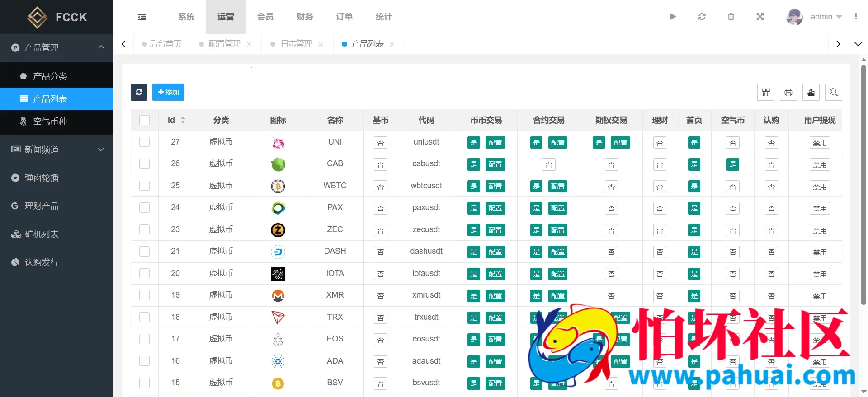Open 空气币种 in the sidebar
The width and height of the screenshot is (868, 397).
click(x=57, y=121)
